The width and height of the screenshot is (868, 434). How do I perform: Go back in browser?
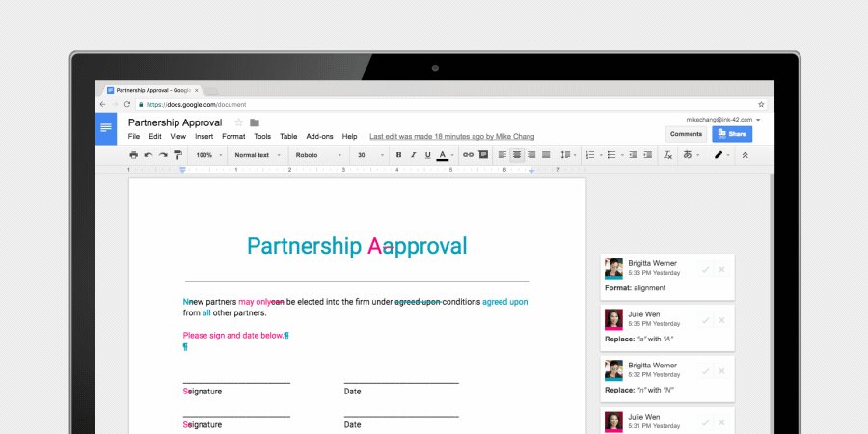(103, 104)
